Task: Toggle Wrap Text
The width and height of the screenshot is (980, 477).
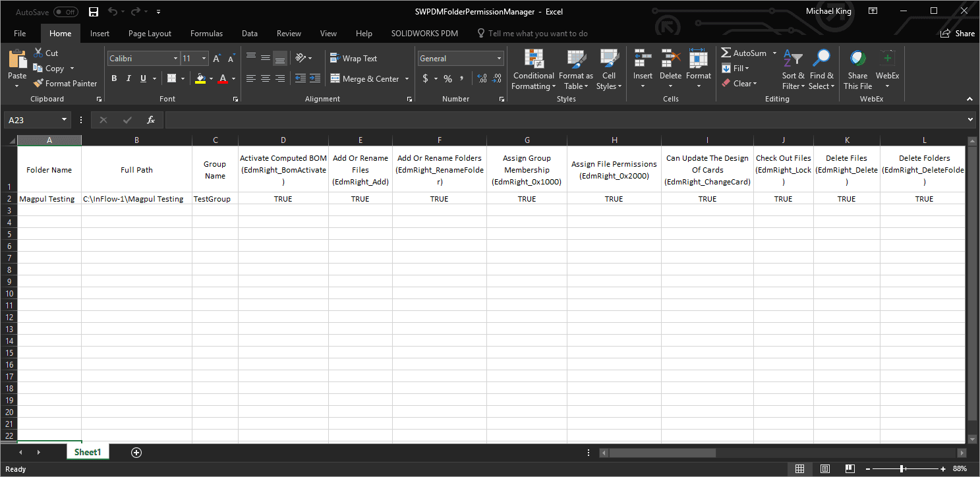Action: pyautogui.click(x=353, y=59)
